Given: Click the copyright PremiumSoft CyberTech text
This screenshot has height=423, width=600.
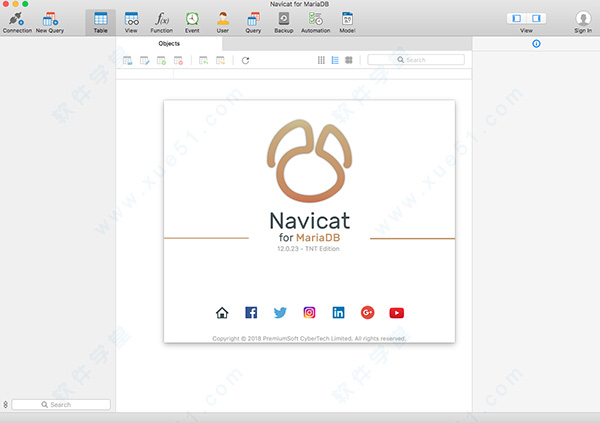Looking at the screenshot, I should pyautogui.click(x=309, y=338).
